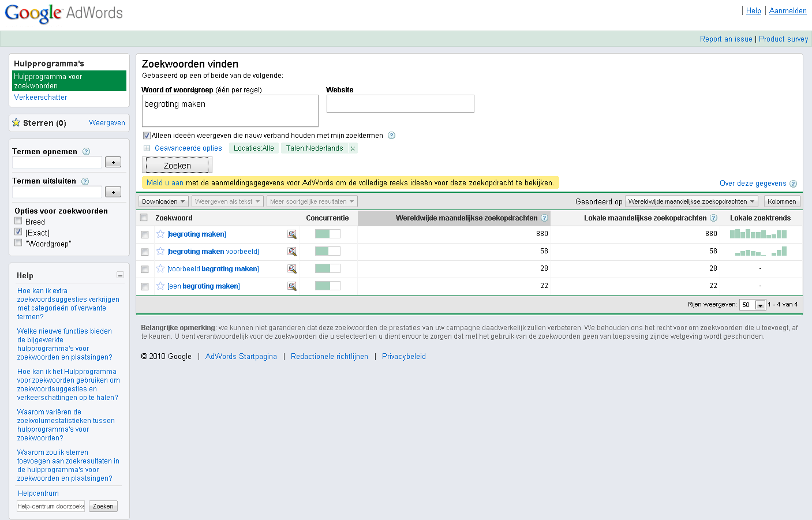812x520 pixels.
Task: Open Verkeerschatter tool in sidebar
Action: pos(40,97)
